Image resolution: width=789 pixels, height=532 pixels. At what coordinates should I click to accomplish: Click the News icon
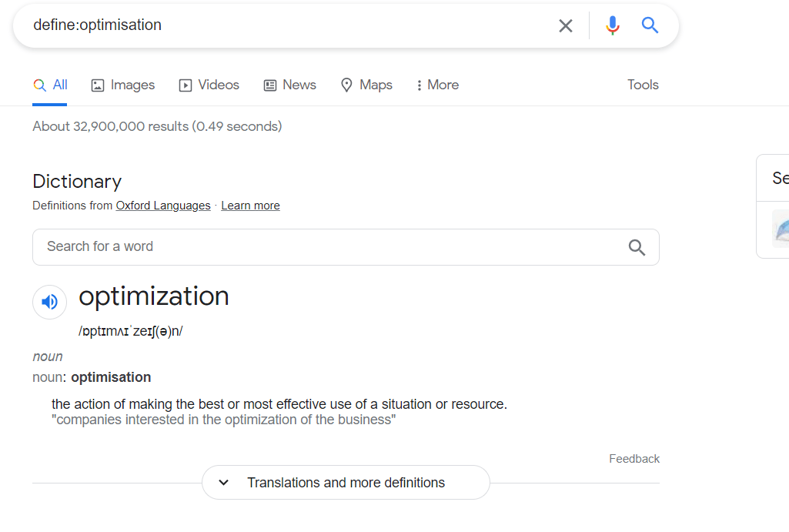tap(269, 85)
